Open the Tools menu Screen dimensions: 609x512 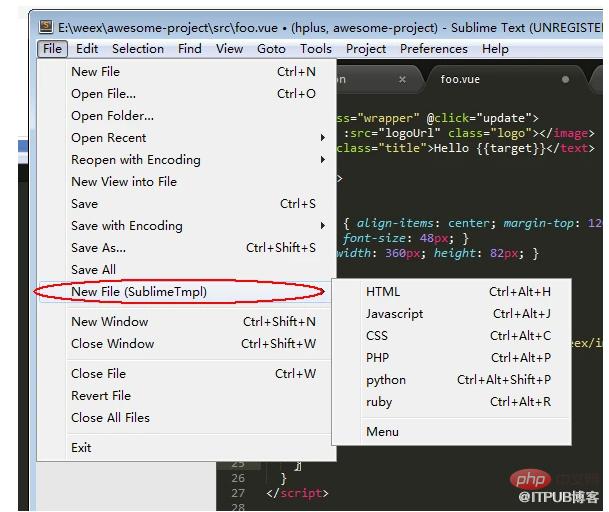(x=316, y=49)
